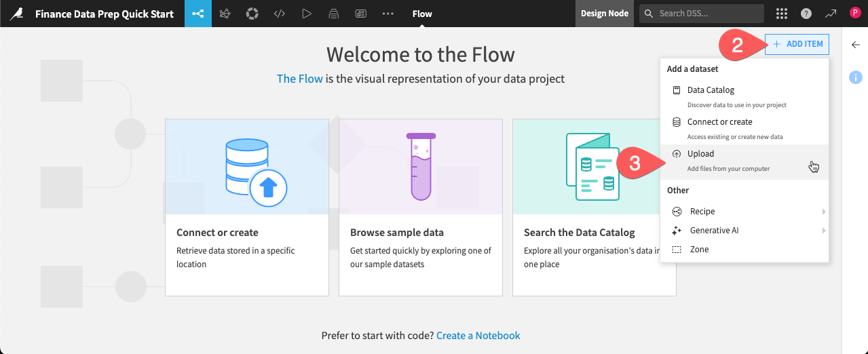The width and height of the screenshot is (868, 354).
Task: Expand the Recipe submenu arrow
Action: [x=824, y=212]
